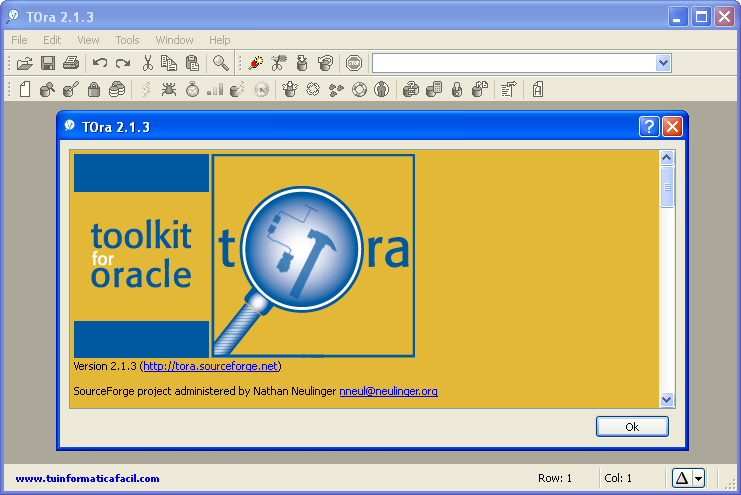The width and height of the screenshot is (741, 495).
Task: Click the lifebuoy ring icon
Action: coord(359,89)
